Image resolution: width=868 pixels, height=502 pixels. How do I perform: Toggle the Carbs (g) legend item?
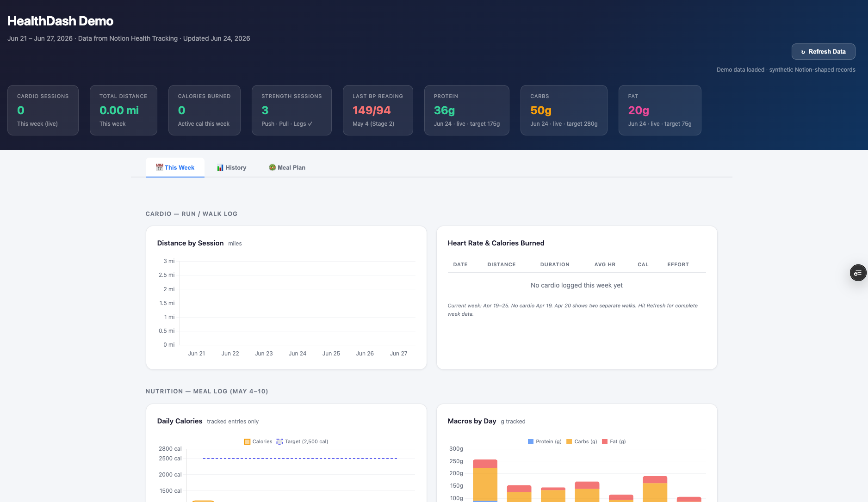point(582,441)
